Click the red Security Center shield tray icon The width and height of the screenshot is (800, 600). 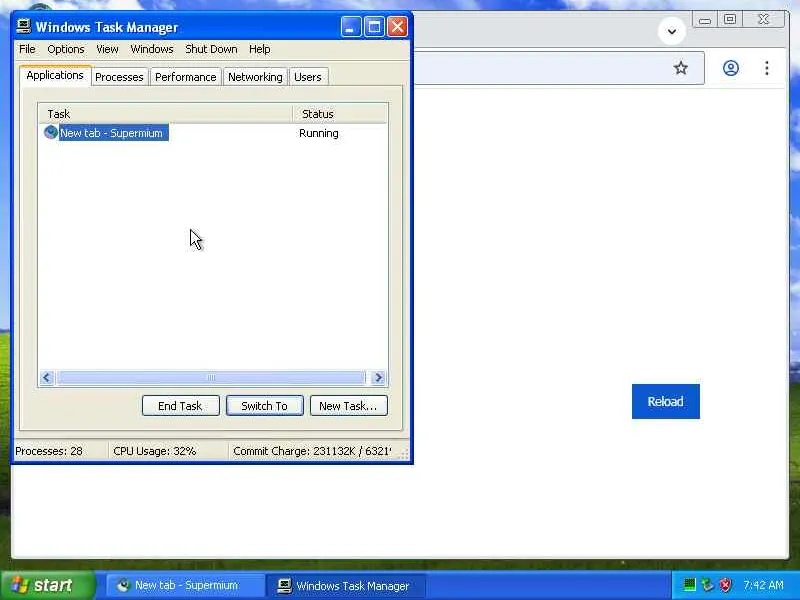725,585
